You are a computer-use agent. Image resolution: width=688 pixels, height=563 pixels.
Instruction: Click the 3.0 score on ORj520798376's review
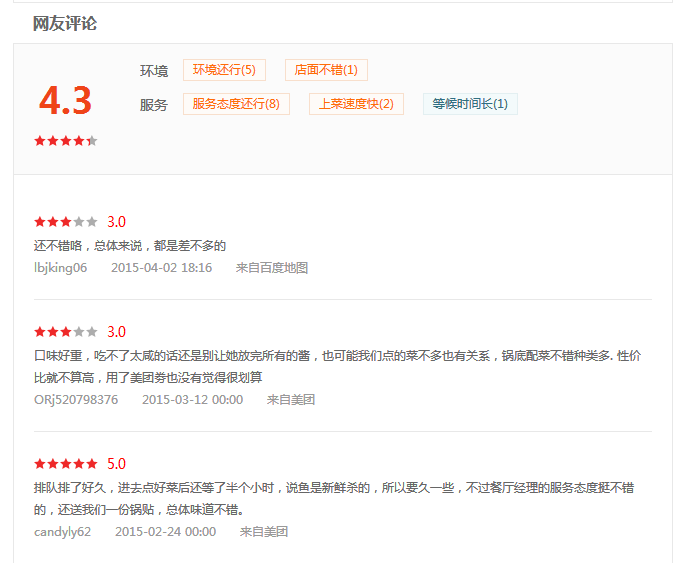pyautogui.click(x=116, y=332)
